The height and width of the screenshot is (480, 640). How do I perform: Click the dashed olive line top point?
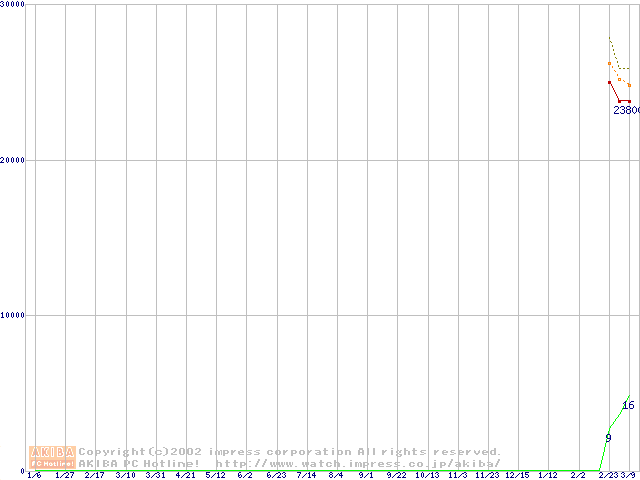(x=609, y=39)
